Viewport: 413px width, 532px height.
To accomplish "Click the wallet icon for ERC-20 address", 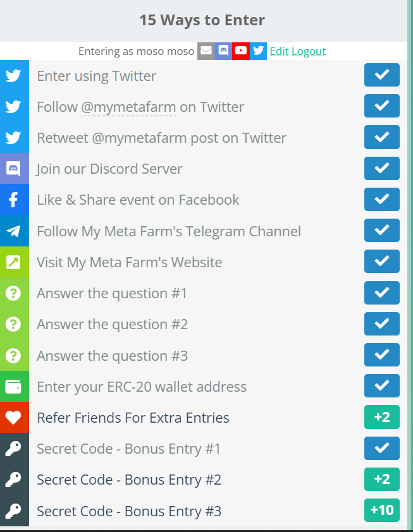I will 13,387.
